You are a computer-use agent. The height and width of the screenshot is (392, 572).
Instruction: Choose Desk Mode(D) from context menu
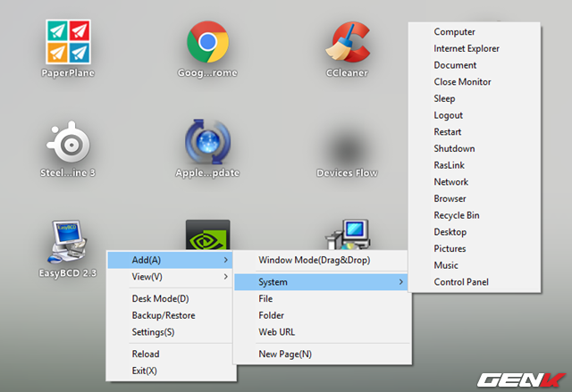pyautogui.click(x=160, y=298)
